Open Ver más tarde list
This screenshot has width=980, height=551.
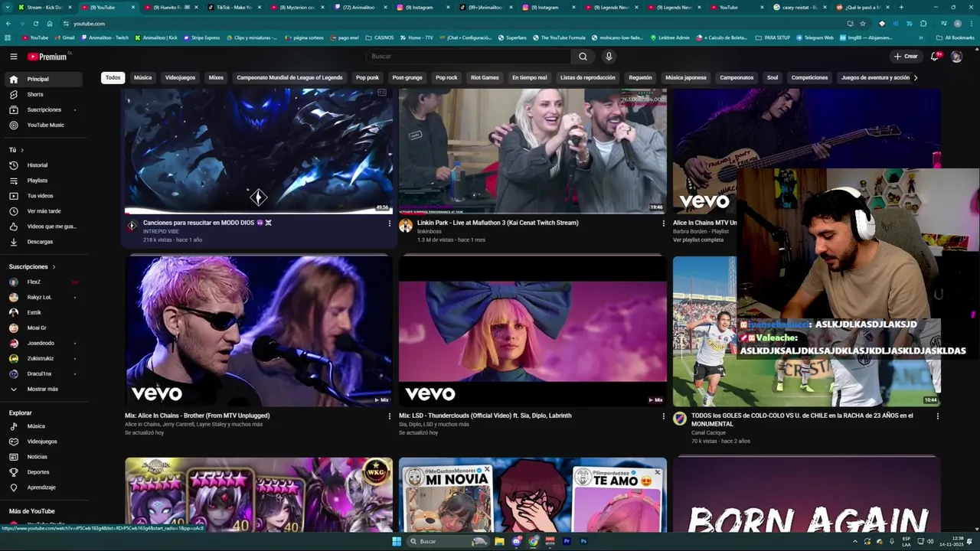click(44, 211)
